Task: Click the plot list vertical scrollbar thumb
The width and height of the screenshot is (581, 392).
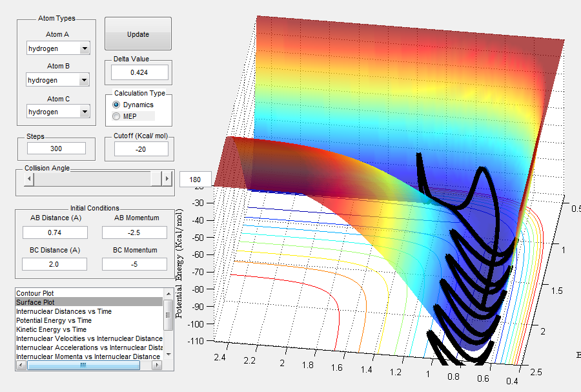Action: [x=168, y=315]
